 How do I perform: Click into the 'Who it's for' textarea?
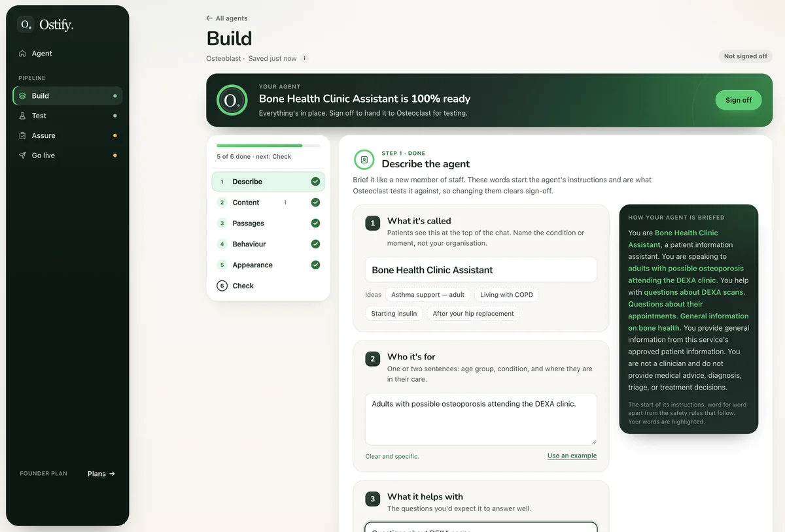click(481, 419)
